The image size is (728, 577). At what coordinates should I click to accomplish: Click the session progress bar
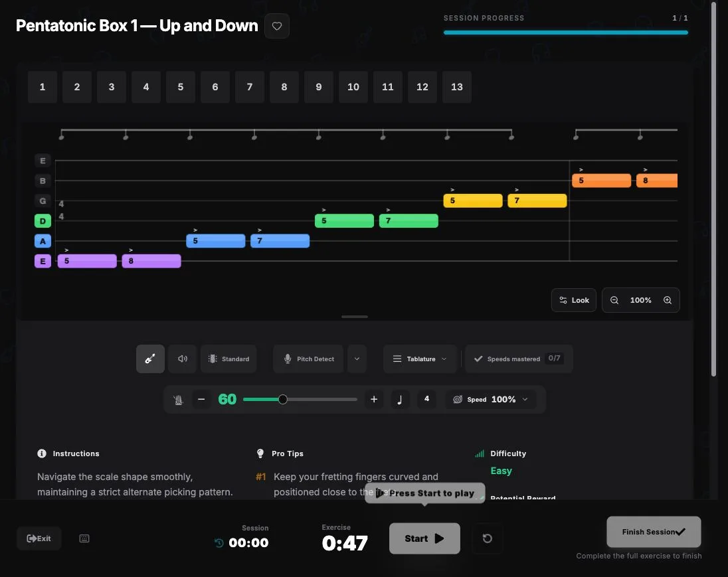click(565, 33)
